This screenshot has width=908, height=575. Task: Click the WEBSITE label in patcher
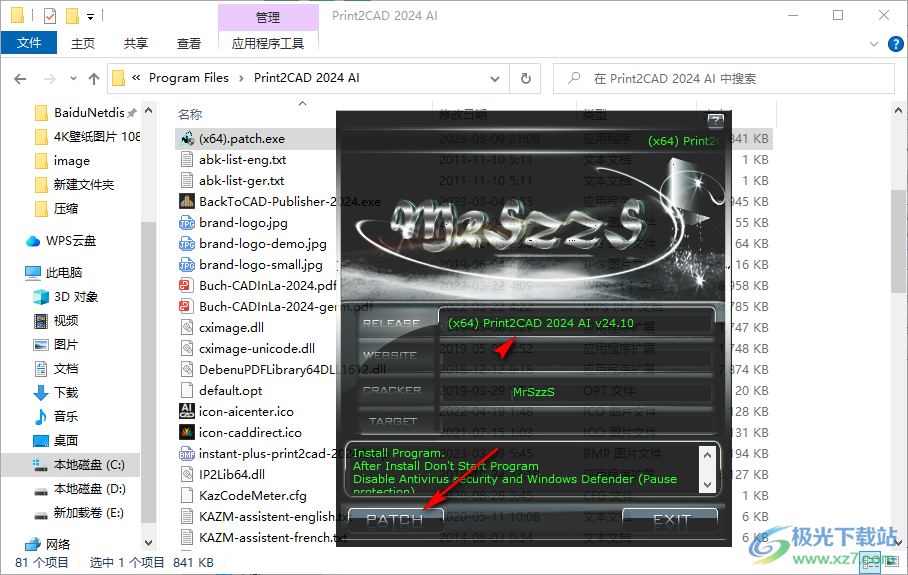click(390, 355)
